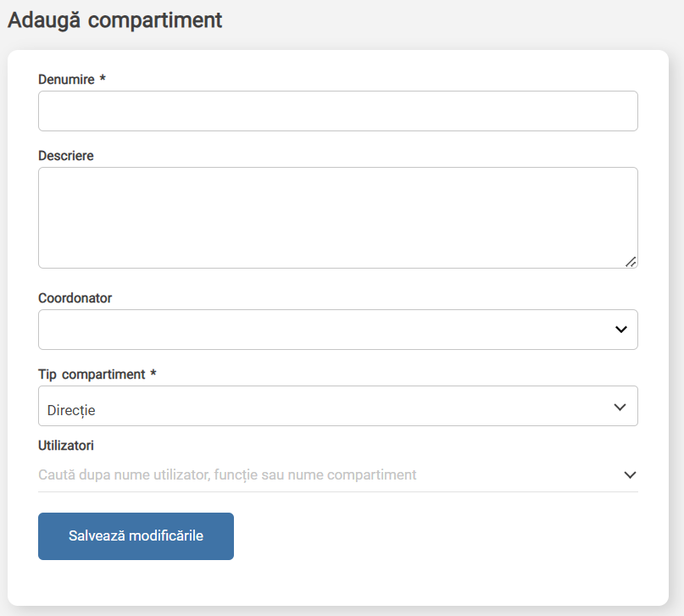Click empty form area beside the save button
684x616 pixels.
click(x=437, y=536)
